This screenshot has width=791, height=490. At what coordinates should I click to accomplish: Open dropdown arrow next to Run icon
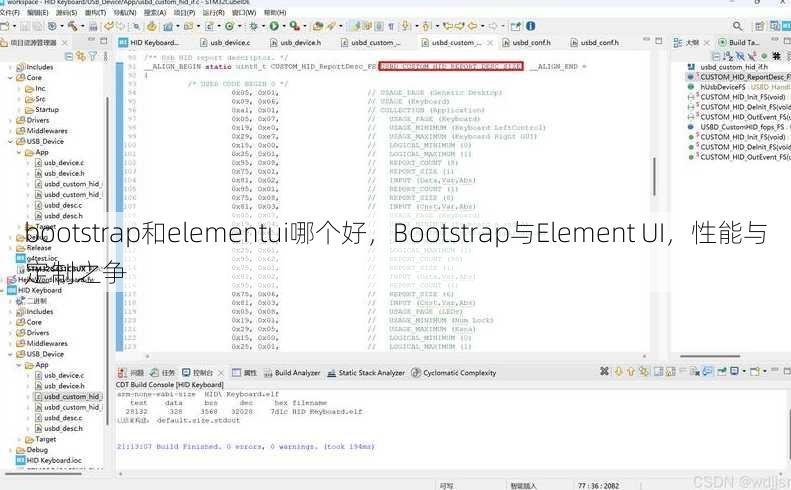click(283, 26)
